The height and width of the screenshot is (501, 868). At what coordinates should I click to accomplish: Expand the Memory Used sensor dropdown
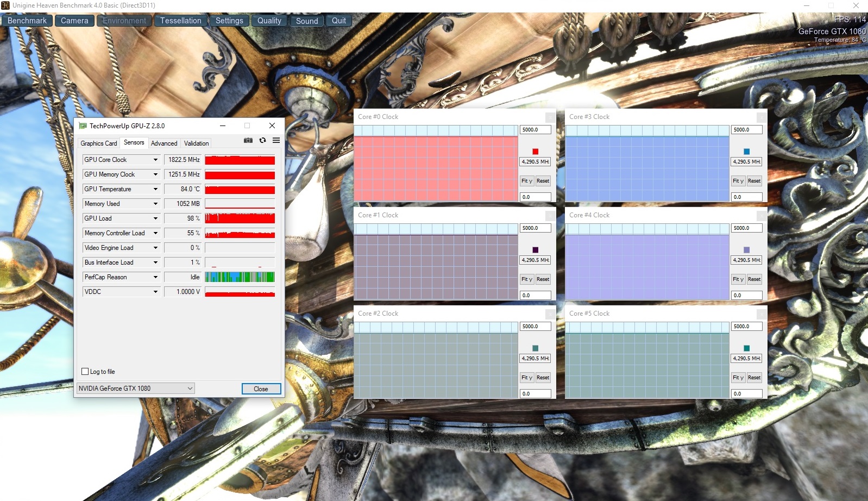(155, 204)
